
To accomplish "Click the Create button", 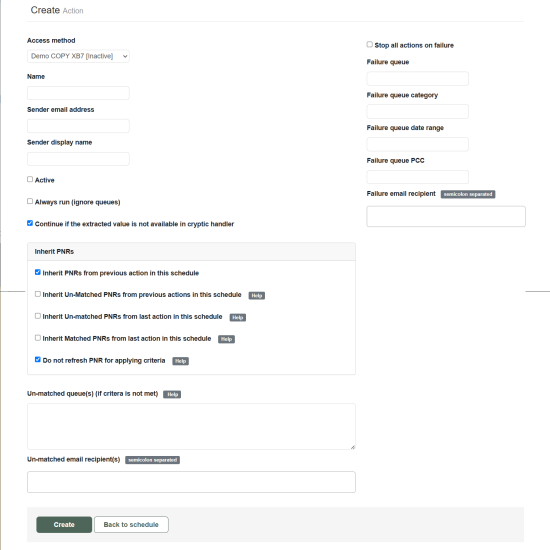I will (64, 524).
